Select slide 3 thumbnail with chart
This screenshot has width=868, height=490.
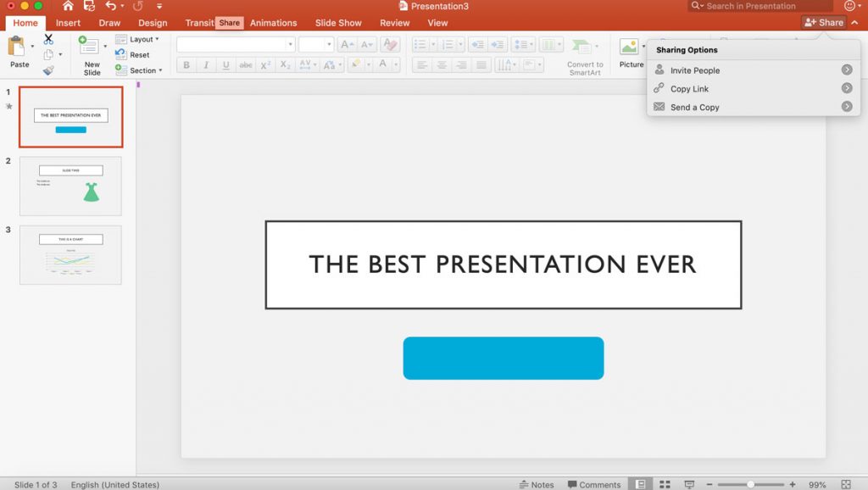tap(70, 254)
